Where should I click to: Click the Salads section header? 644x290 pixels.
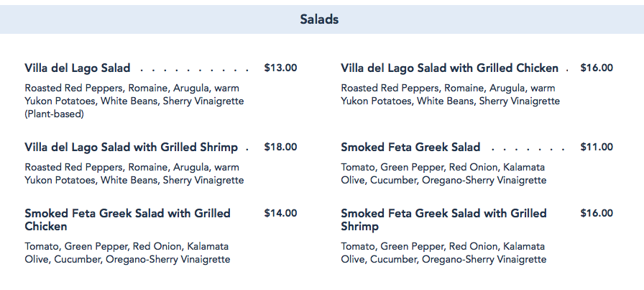[x=319, y=19]
